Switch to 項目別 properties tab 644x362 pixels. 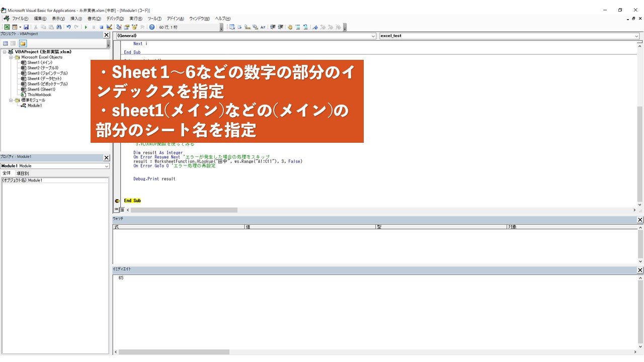coord(23,173)
